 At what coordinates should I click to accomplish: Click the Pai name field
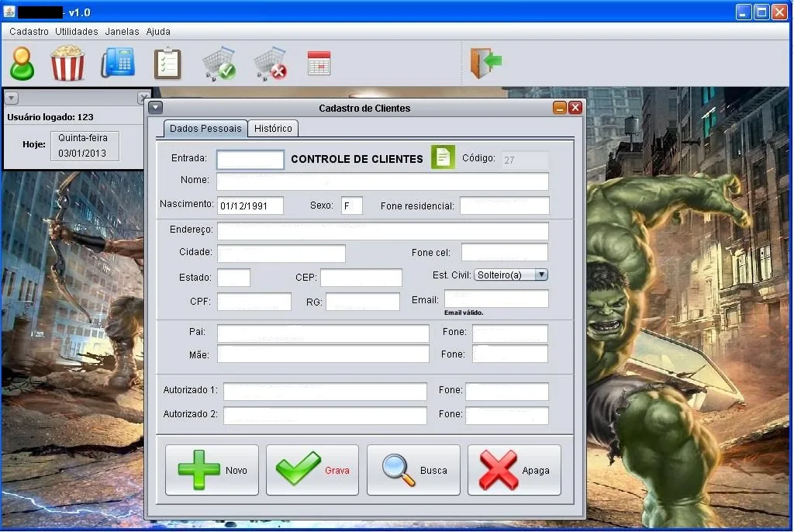pyautogui.click(x=323, y=334)
